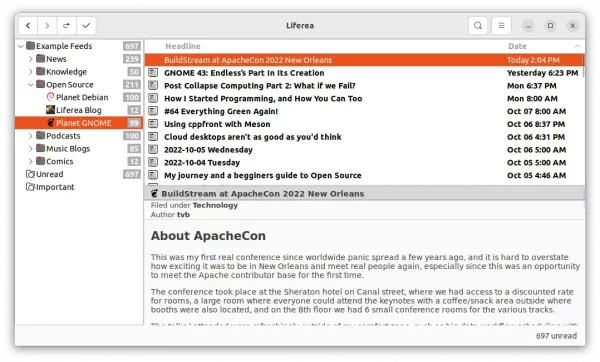Go back using the previous arrow button
The width and height of the screenshot is (600, 362).
point(28,26)
